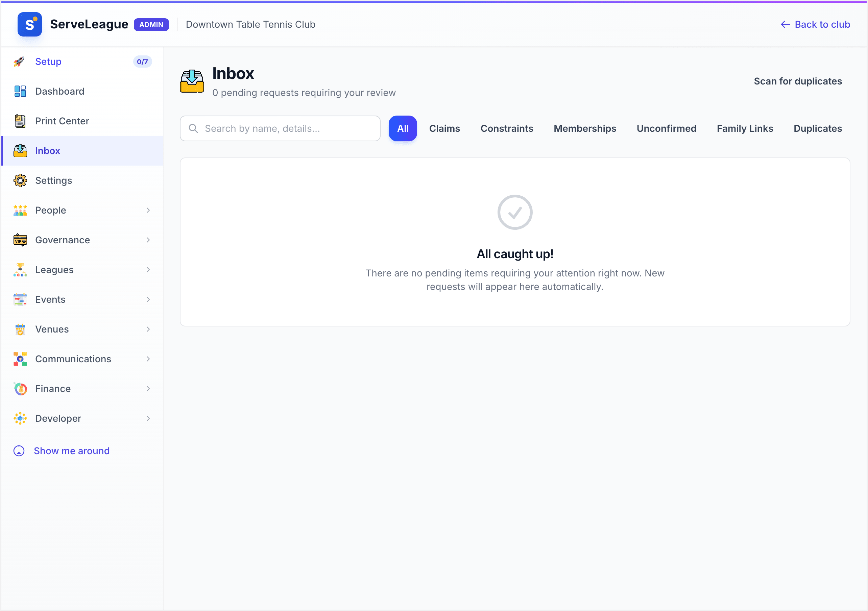The width and height of the screenshot is (868, 611).
Task: Open Setup in the sidebar
Action: [82, 62]
